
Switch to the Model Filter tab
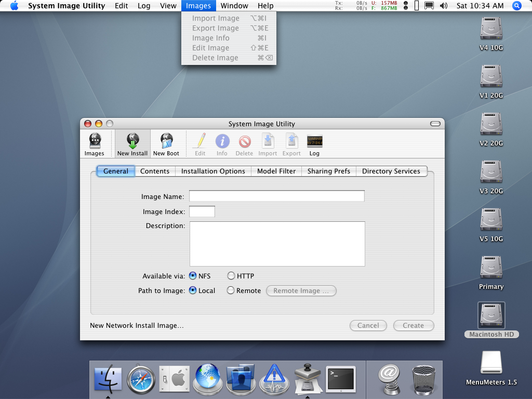(276, 171)
